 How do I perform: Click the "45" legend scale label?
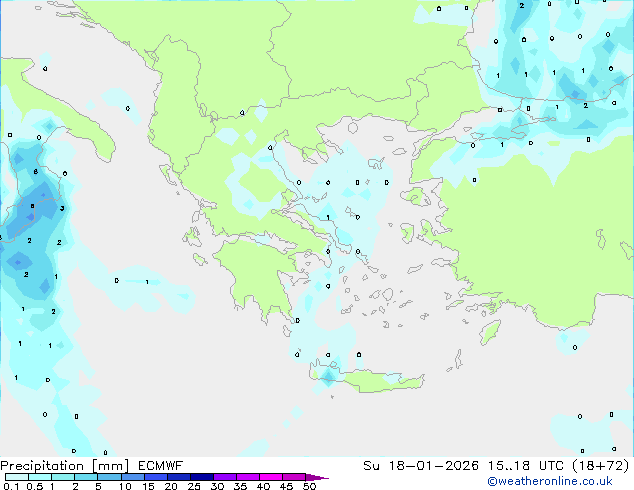click(286, 486)
